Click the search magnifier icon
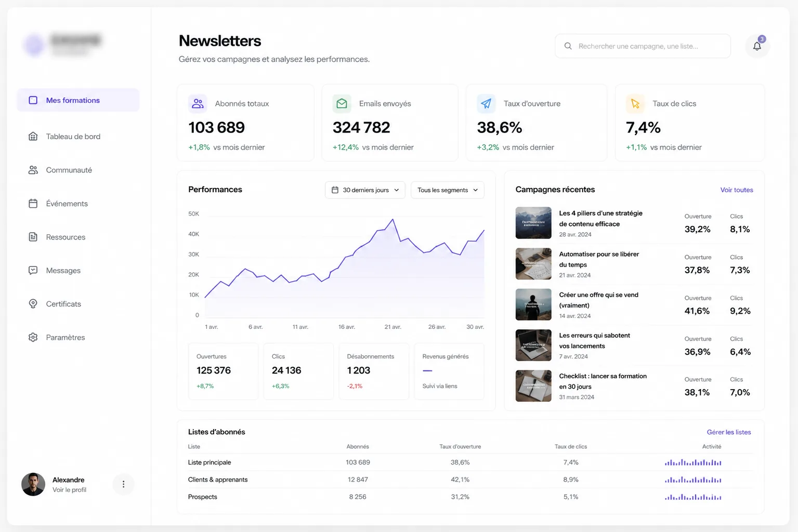798x532 pixels. (568, 46)
